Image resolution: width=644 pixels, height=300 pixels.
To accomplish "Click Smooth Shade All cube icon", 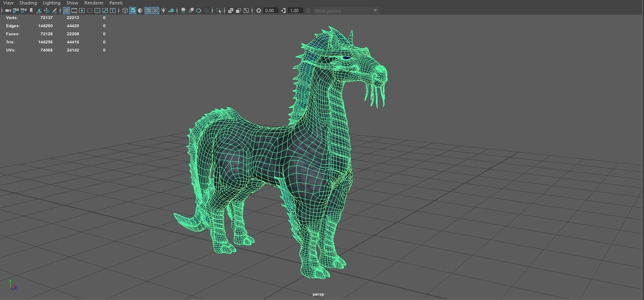I will pos(133,11).
